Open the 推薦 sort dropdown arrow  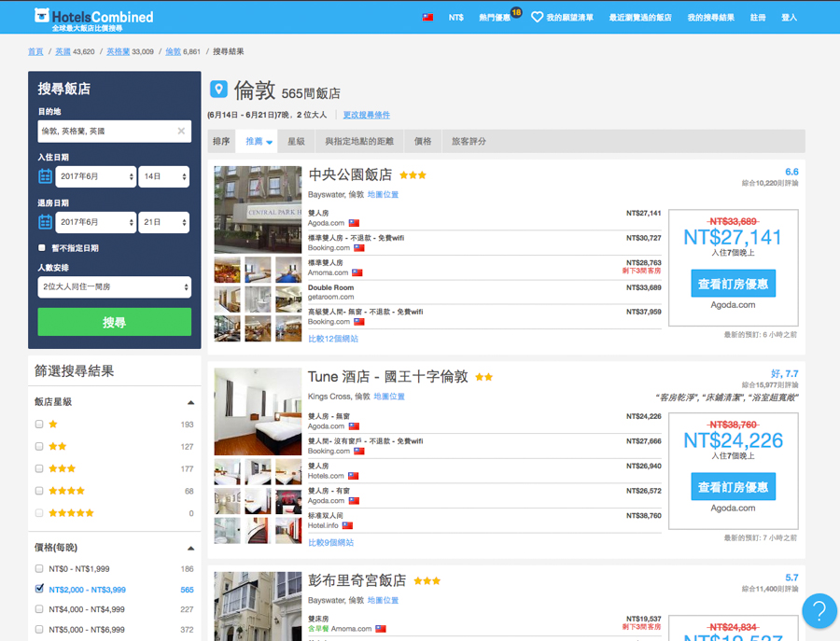(270, 142)
